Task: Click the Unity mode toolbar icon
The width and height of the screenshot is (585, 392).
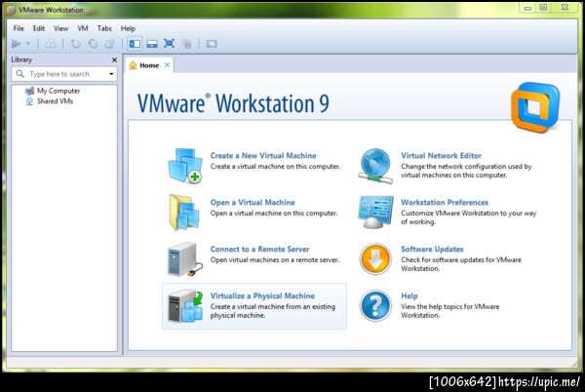Action: point(187,44)
